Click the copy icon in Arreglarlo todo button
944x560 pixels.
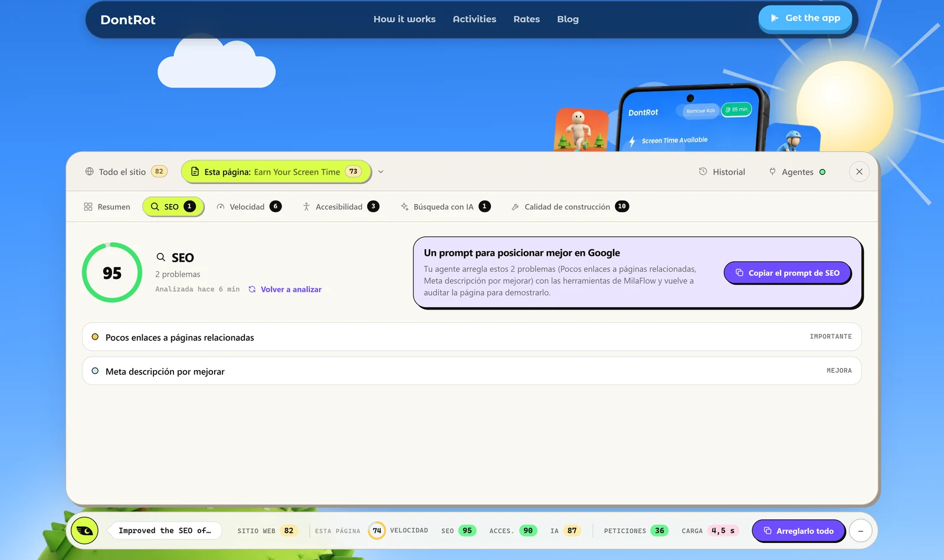768,531
